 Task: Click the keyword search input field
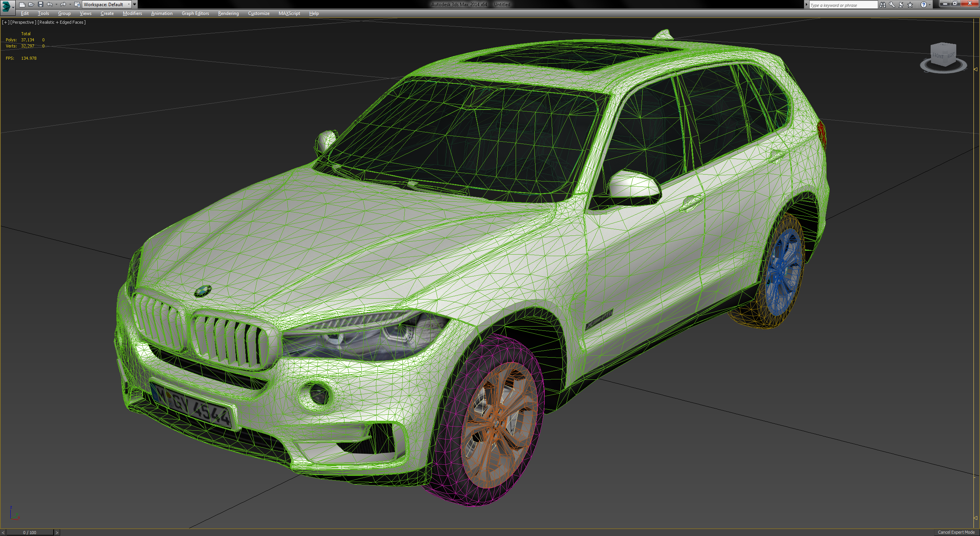(x=842, y=5)
